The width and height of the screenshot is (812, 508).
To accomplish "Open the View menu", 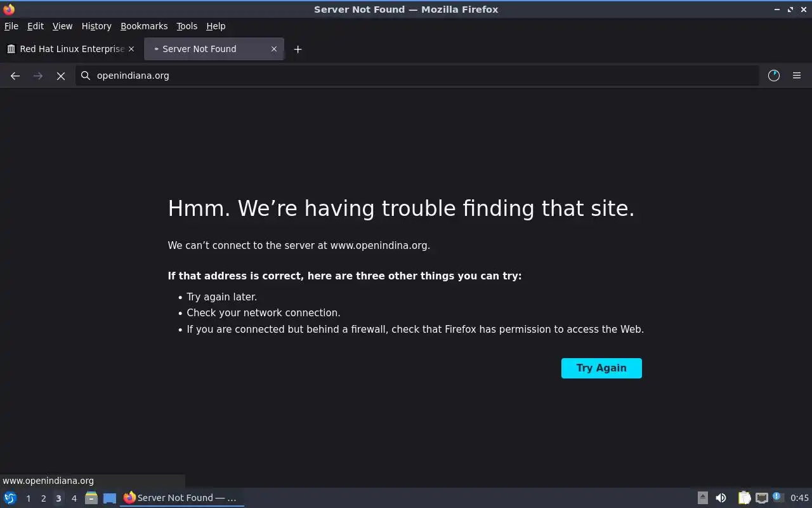I will [x=62, y=26].
